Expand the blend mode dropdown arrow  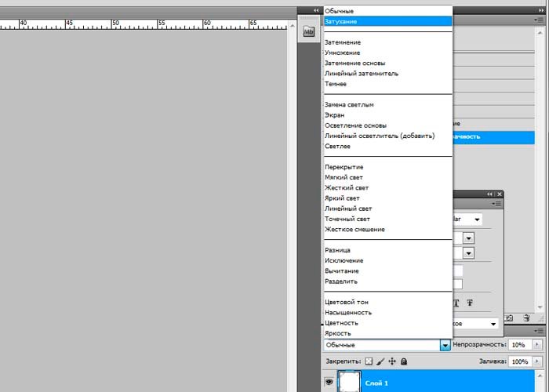click(x=445, y=345)
